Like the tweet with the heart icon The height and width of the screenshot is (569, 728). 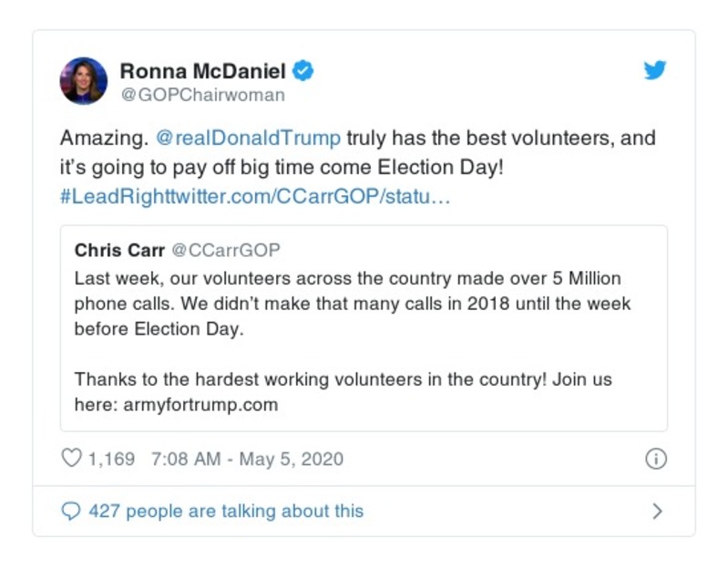pos(71,459)
